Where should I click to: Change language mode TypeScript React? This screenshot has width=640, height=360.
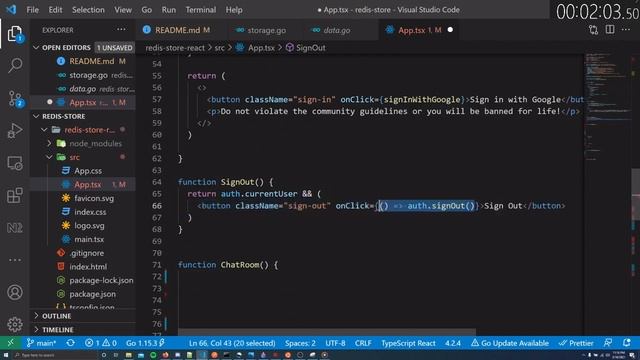click(408, 343)
